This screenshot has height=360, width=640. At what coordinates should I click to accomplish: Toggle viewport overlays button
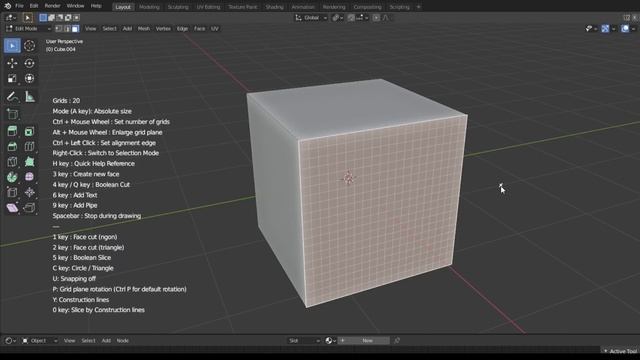click(625, 29)
